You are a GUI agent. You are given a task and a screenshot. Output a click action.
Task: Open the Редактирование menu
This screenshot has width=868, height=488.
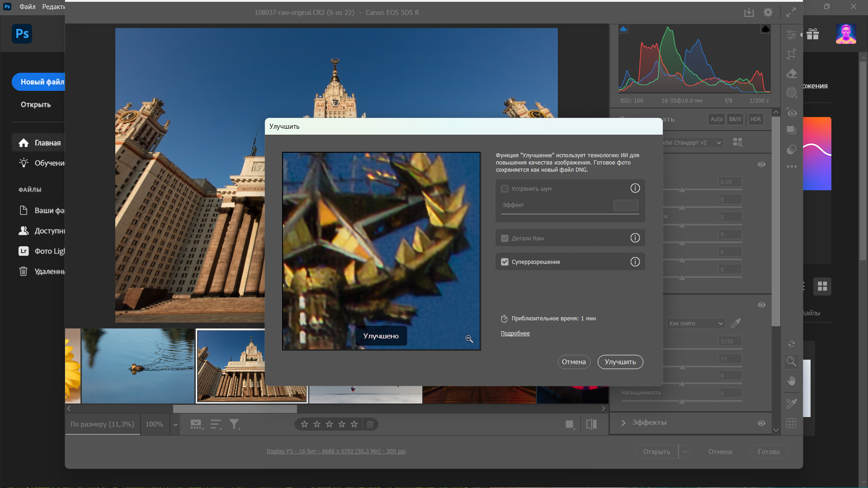pyautogui.click(x=53, y=7)
